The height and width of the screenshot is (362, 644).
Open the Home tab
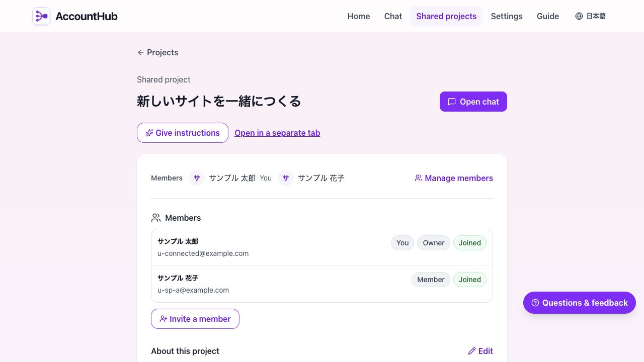(x=359, y=16)
